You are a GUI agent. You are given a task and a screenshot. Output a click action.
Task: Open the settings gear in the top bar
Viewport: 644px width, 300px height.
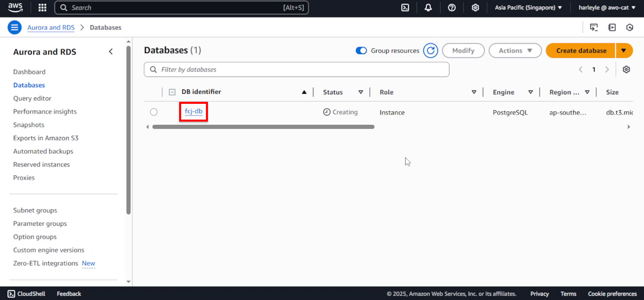click(x=475, y=7)
